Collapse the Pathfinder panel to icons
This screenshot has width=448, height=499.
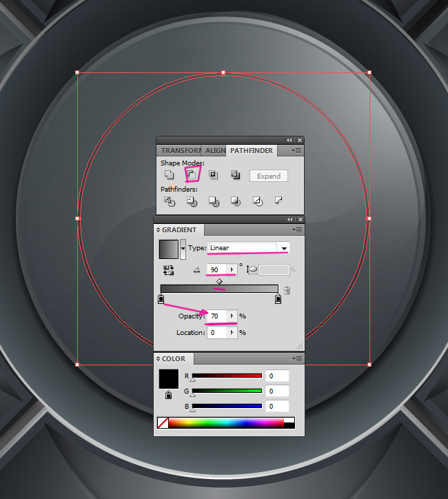point(289,141)
